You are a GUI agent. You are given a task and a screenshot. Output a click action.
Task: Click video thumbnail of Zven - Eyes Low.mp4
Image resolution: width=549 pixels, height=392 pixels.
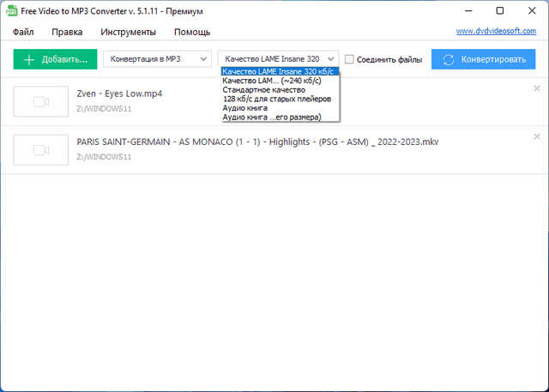click(39, 101)
